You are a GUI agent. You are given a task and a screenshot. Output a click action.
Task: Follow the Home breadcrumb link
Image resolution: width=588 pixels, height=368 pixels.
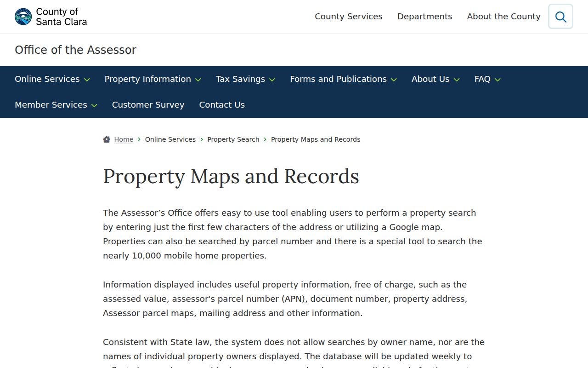coord(124,139)
